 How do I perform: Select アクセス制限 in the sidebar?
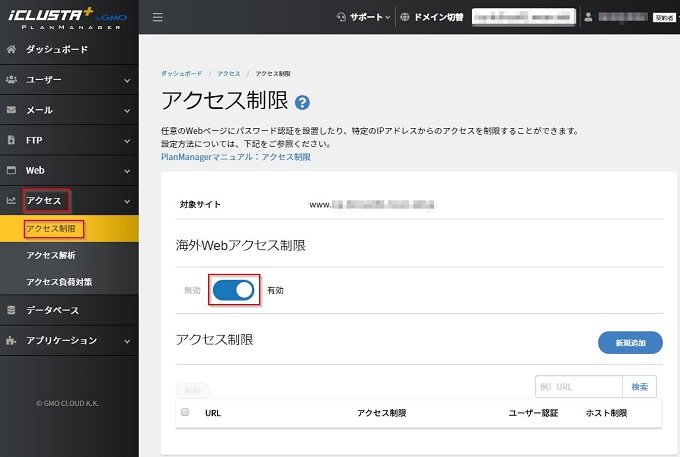69,228
